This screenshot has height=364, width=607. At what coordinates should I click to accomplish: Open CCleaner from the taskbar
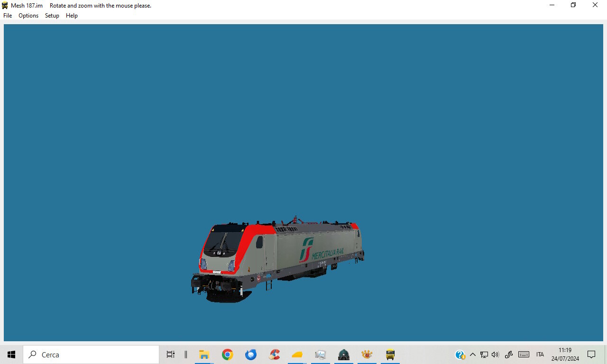tap(274, 355)
